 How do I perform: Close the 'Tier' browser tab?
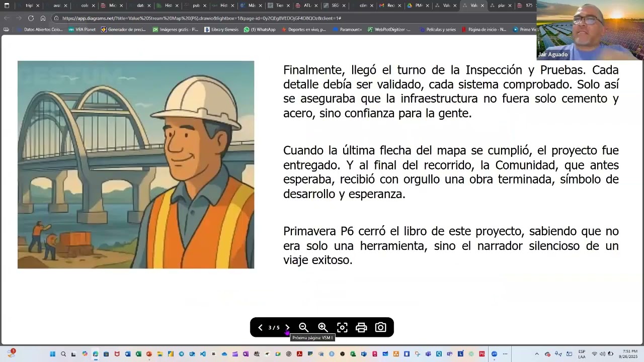coord(288,6)
